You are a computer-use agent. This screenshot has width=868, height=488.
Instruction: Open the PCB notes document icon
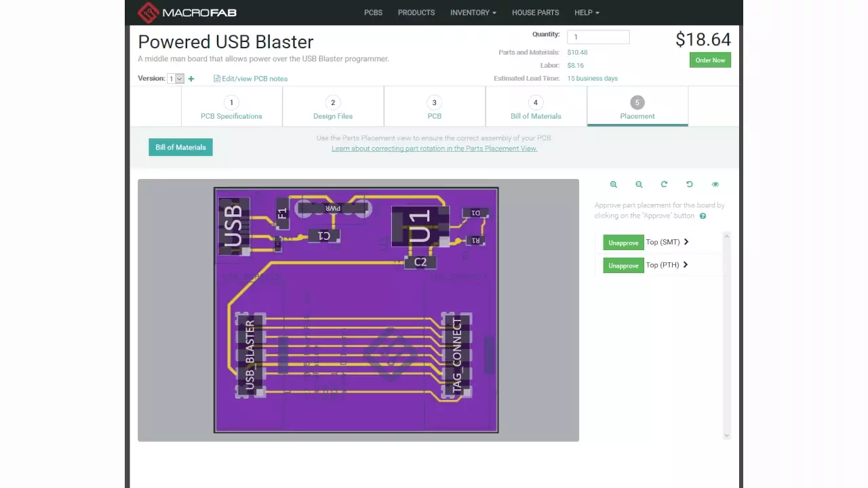(x=217, y=79)
